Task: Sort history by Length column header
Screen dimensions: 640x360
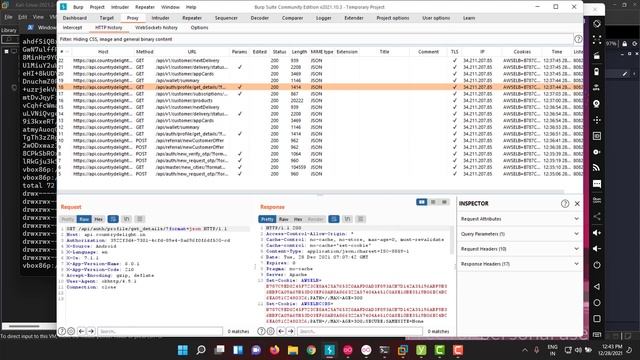Action: tap(299, 52)
